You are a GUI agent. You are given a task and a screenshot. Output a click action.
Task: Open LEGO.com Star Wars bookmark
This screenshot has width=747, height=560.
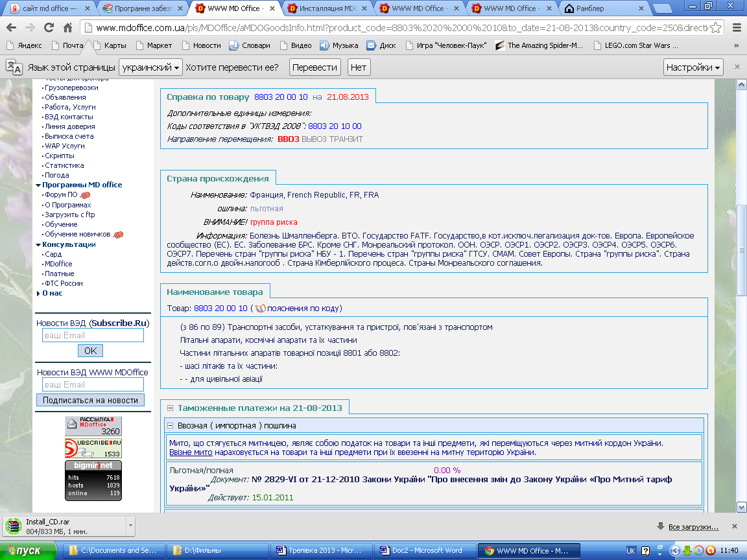[636, 46]
